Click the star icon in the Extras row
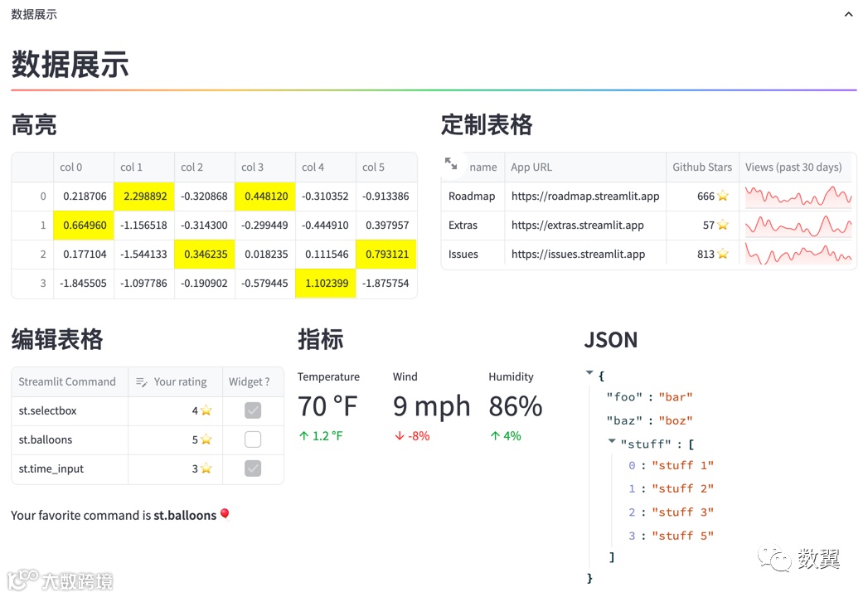Viewport: 868px width, 597px height. click(722, 225)
